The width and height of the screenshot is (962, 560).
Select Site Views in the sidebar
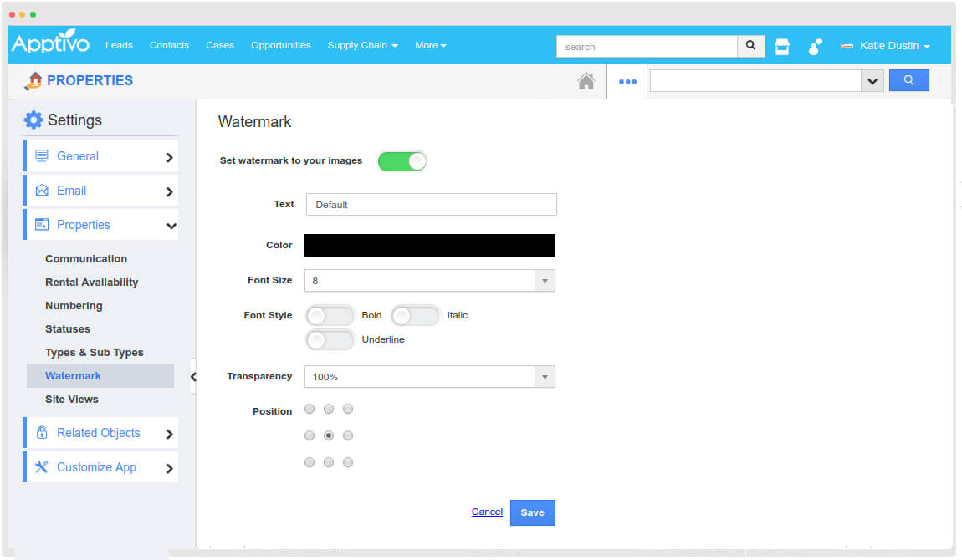(72, 400)
